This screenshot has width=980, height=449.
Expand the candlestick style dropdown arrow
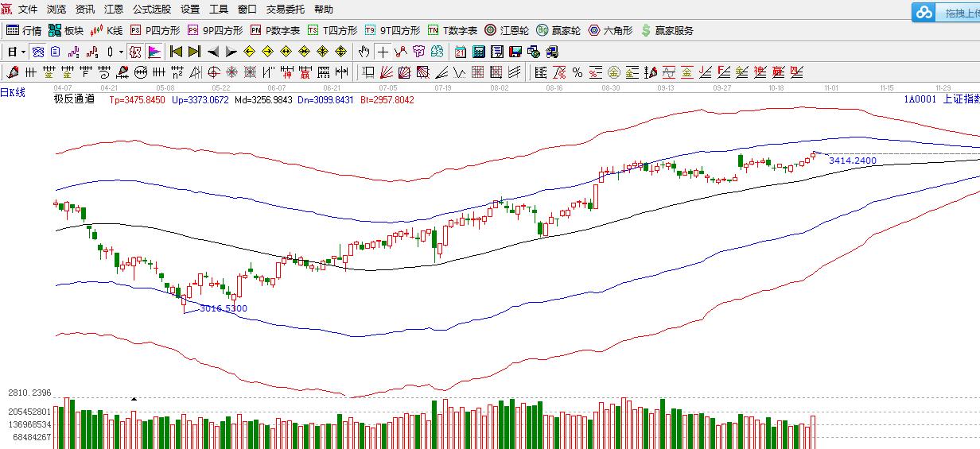pyautogui.click(x=121, y=52)
